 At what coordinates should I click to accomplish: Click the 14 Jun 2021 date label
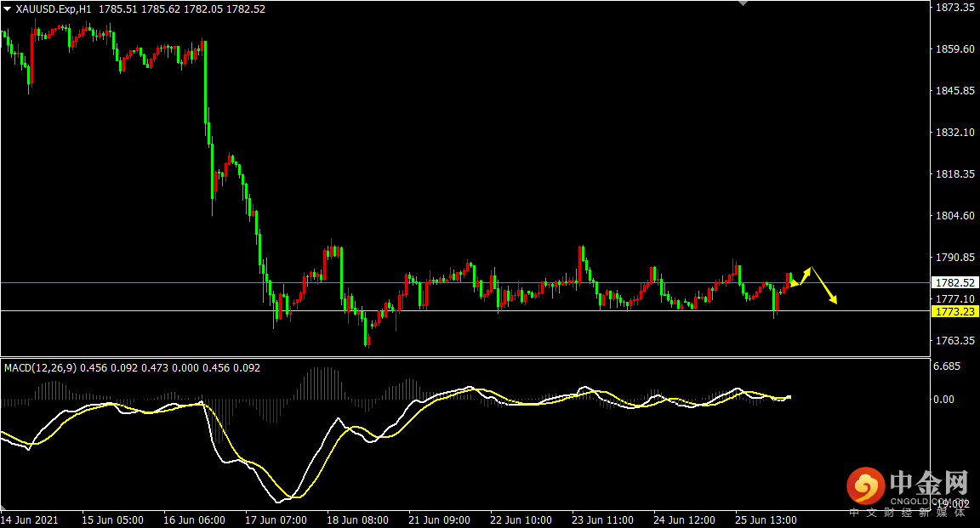click(x=31, y=519)
